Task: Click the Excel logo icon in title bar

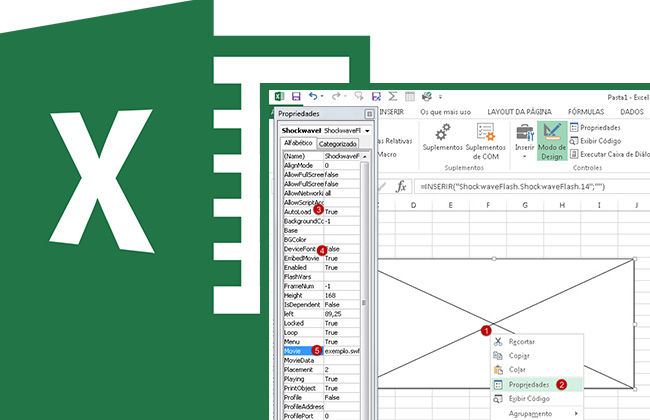Action: [279, 96]
